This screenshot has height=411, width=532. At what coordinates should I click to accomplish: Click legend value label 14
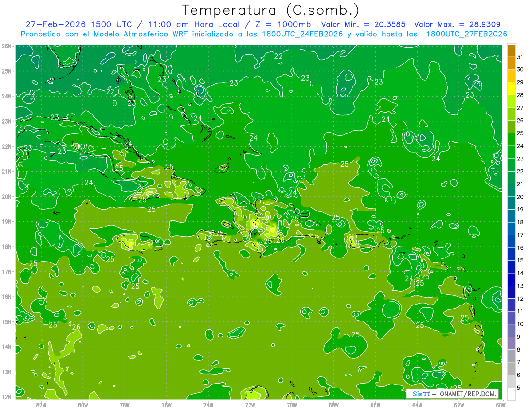[x=520, y=273]
